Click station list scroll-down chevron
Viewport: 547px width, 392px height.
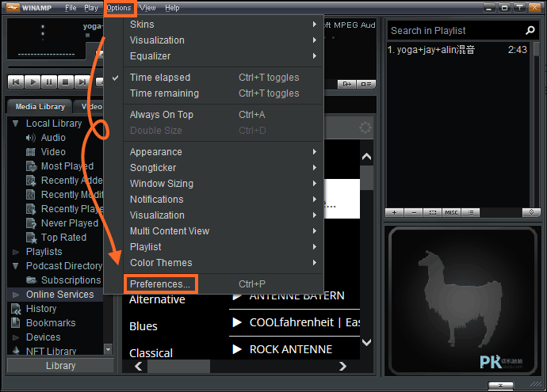tap(366, 342)
